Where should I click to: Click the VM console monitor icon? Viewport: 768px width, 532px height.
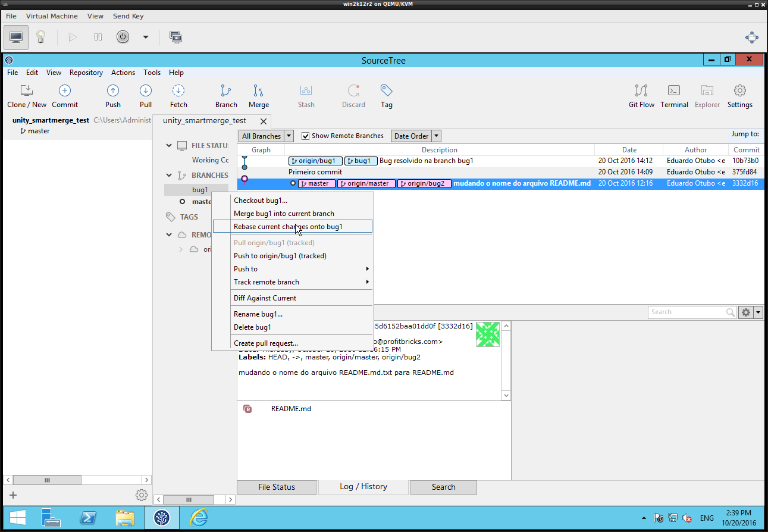pyautogui.click(x=16, y=37)
